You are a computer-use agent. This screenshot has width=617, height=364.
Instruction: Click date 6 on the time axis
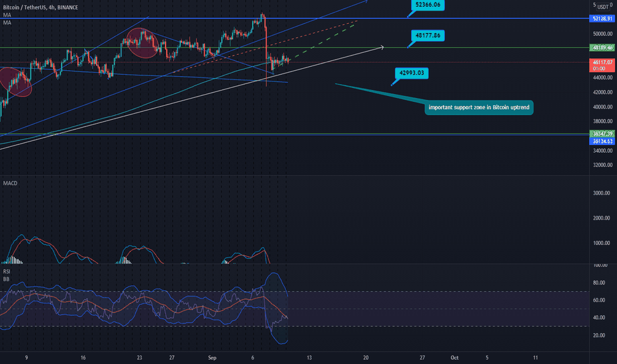pos(253,357)
